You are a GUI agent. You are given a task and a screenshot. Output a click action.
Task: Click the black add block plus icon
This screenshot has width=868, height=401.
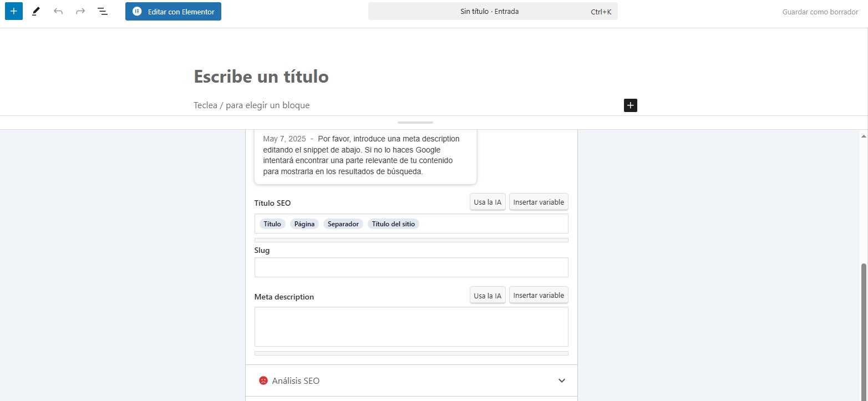pos(630,105)
